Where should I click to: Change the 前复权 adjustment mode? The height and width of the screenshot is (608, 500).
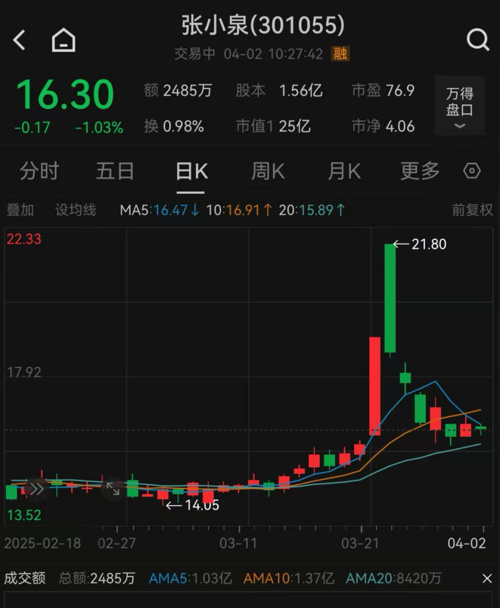pyautogui.click(x=472, y=210)
